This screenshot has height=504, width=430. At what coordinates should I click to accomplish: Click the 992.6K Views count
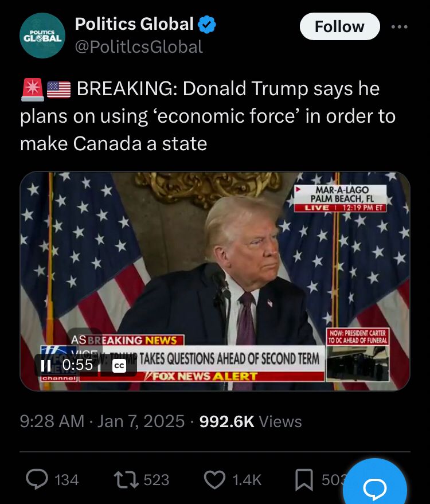tap(251, 421)
